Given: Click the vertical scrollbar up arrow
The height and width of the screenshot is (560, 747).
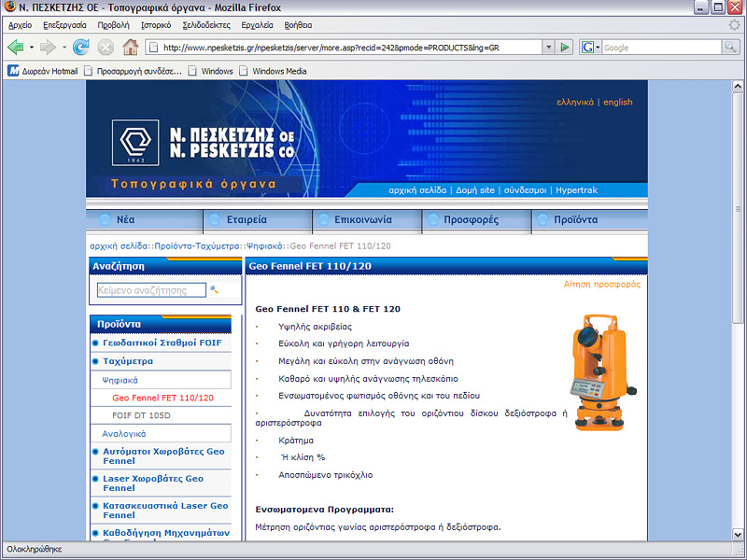Looking at the screenshot, I should point(738,86).
